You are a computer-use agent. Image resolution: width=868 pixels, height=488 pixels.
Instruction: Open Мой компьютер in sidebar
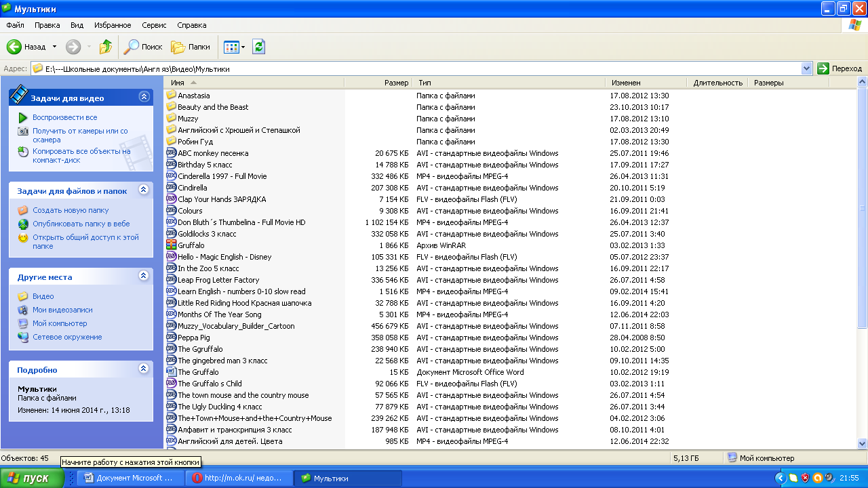pos(60,323)
